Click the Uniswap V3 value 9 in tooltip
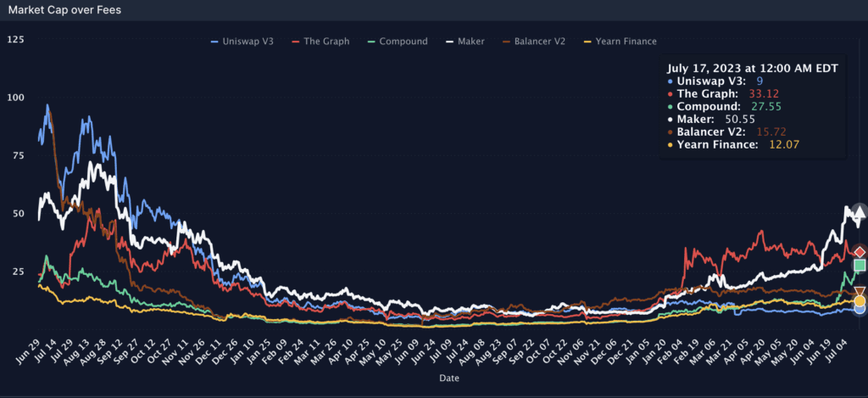This screenshot has width=868, height=398. (760, 81)
